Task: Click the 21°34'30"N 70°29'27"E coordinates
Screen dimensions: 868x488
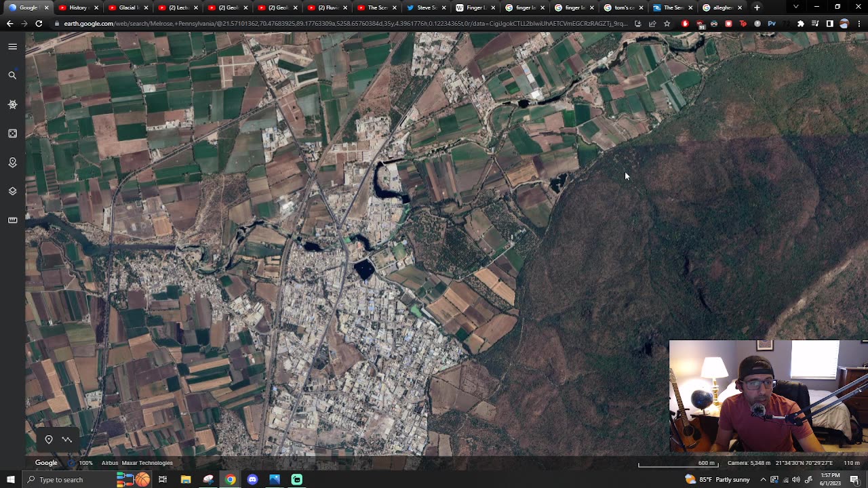Action: 804,463
